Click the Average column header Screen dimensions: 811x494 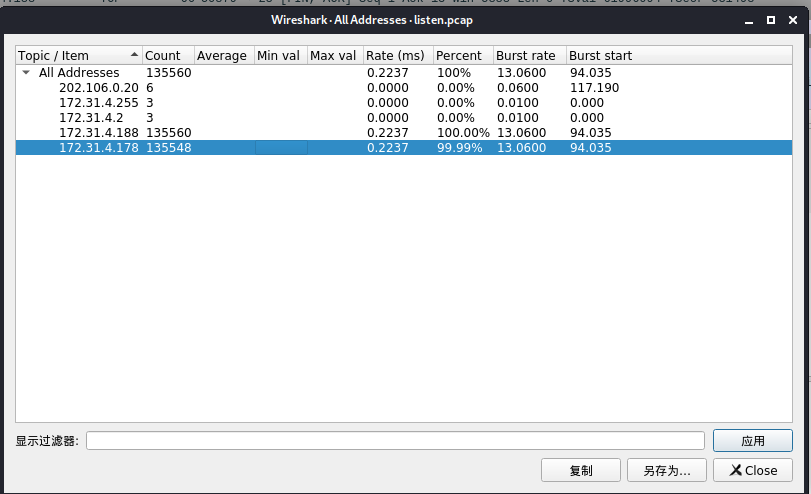pyautogui.click(x=224, y=55)
